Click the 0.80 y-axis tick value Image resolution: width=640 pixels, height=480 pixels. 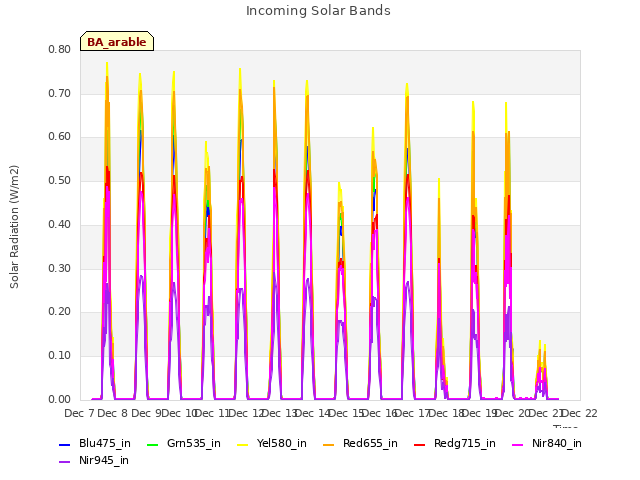coord(60,49)
